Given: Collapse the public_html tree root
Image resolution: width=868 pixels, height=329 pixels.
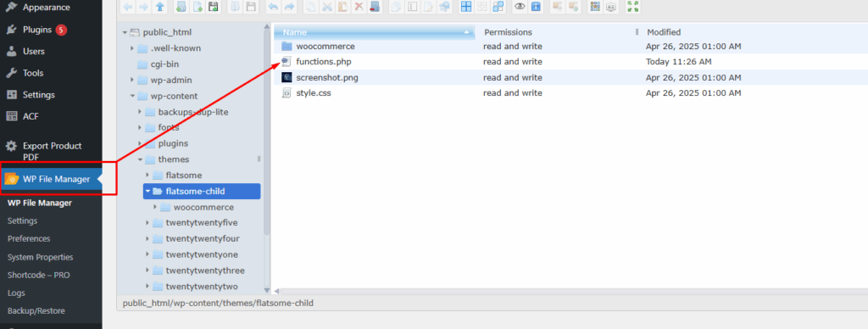Looking at the screenshot, I should (x=125, y=33).
